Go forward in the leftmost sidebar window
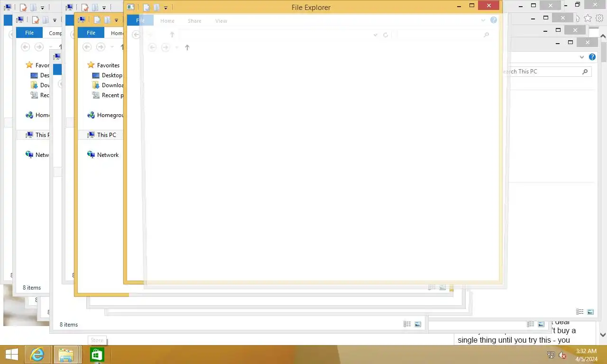 [39, 47]
